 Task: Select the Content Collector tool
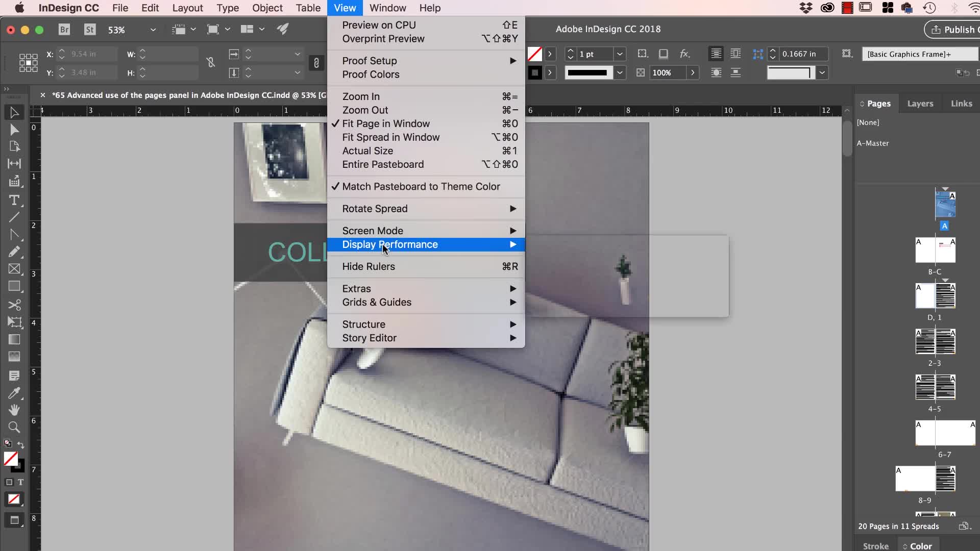click(14, 181)
